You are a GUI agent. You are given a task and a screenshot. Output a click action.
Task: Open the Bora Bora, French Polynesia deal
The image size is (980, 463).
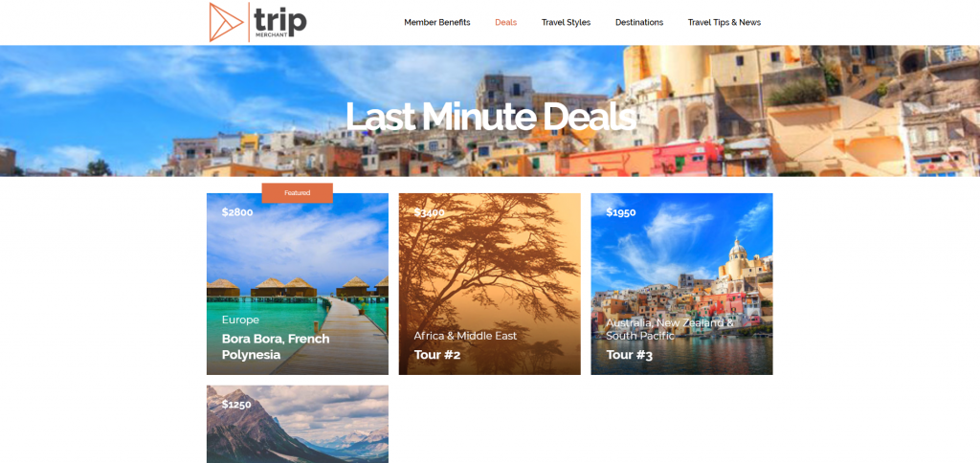[x=298, y=284]
